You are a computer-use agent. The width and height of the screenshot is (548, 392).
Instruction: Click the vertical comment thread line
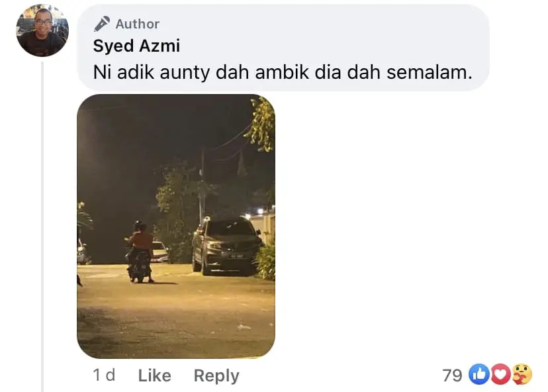[42, 226]
